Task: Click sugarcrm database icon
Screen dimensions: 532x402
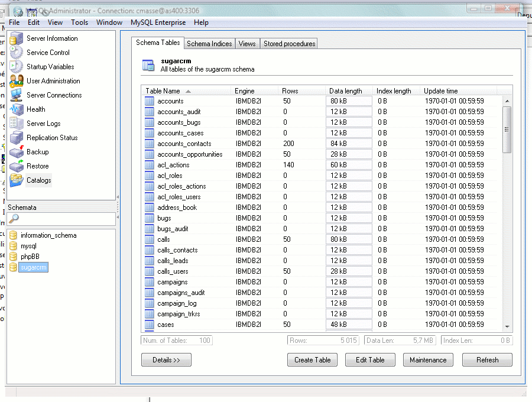Action: [13, 267]
